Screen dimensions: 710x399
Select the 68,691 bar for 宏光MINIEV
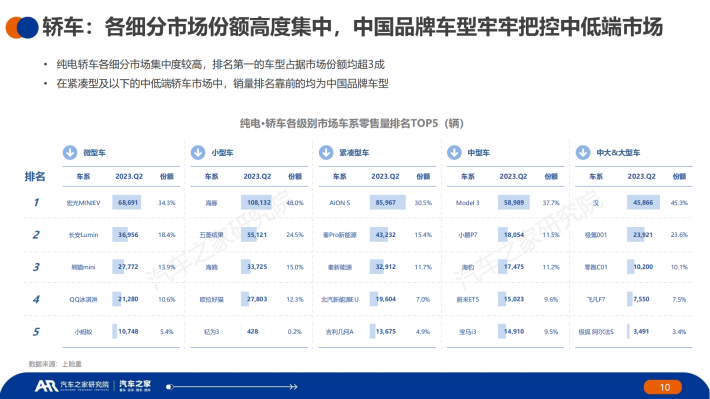[x=127, y=202]
